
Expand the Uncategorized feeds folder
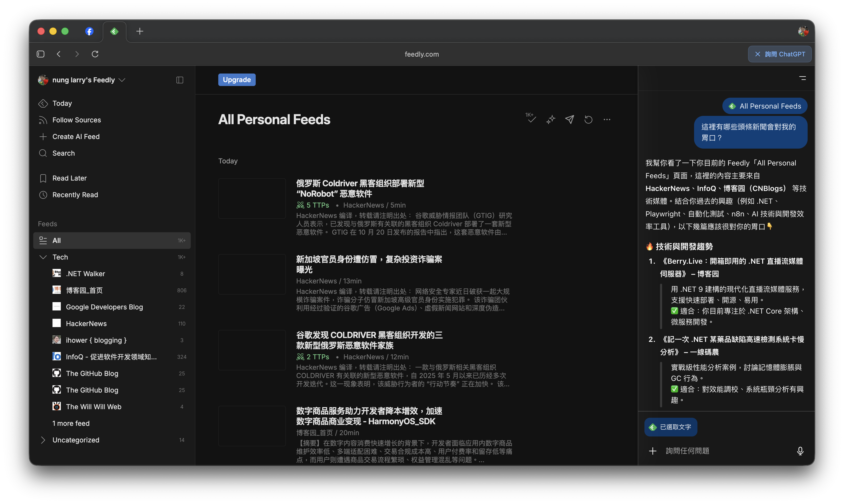43,440
